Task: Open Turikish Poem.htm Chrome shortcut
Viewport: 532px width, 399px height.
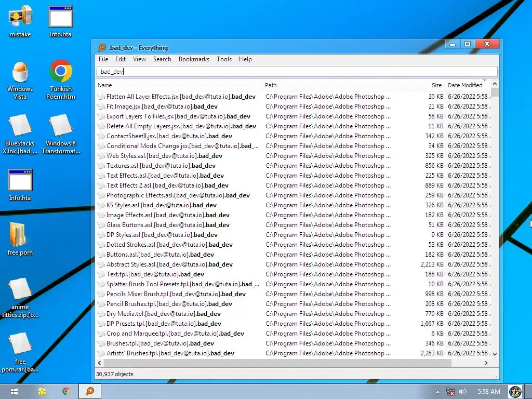Action: (61, 81)
